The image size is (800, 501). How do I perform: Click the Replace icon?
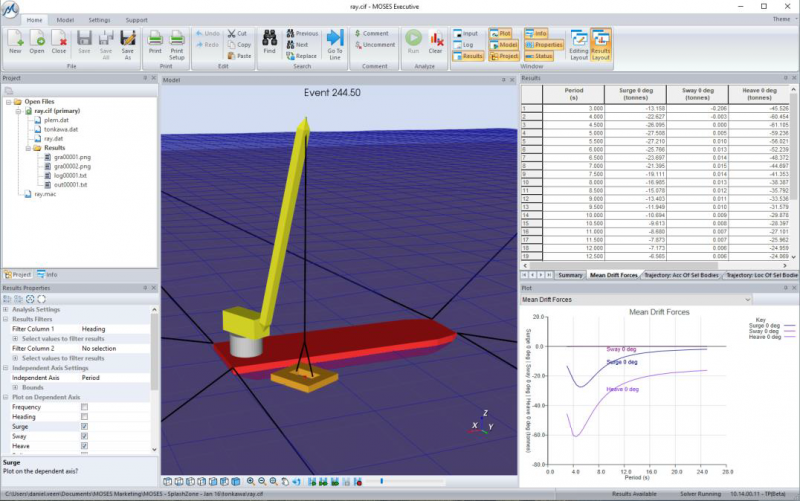tap(290, 56)
